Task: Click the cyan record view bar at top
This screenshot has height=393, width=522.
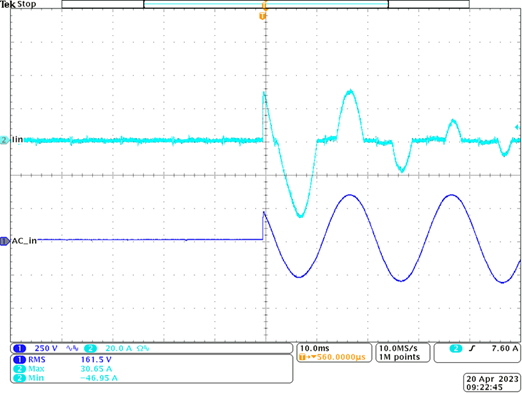Action: click(x=266, y=4)
